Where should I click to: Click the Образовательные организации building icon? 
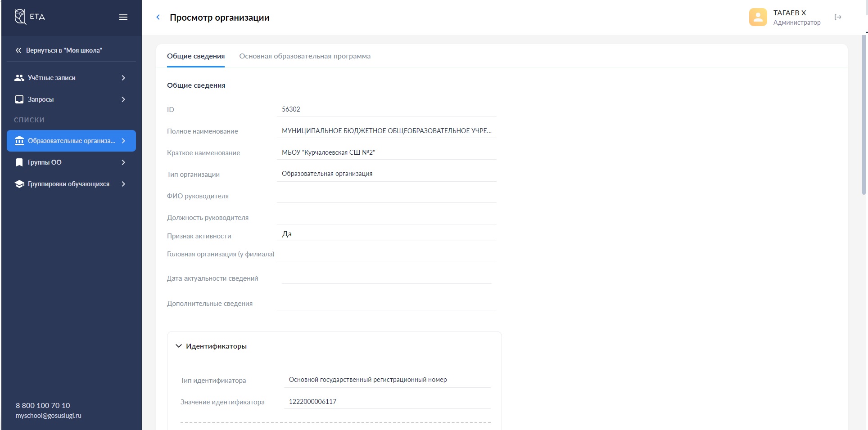click(x=19, y=141)
